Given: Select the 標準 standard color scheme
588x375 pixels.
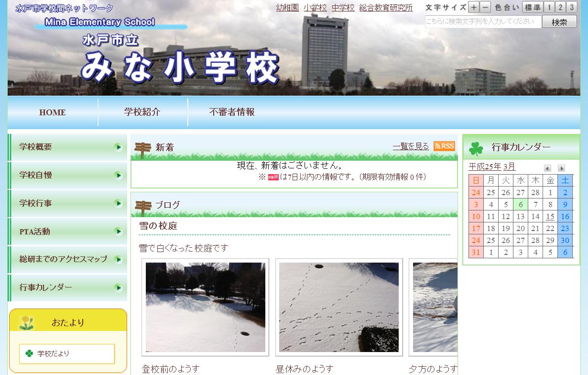Looking at the screenshot, I should [532, 7].
